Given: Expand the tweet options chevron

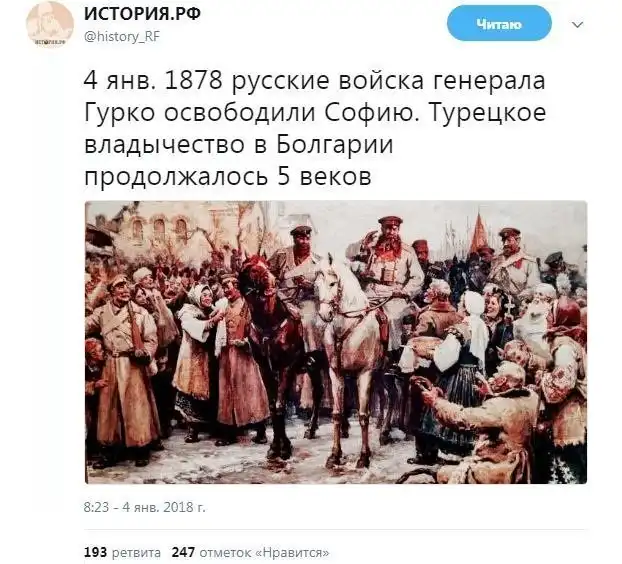Looking at the screenshot, I should click(x=578, y=25).
